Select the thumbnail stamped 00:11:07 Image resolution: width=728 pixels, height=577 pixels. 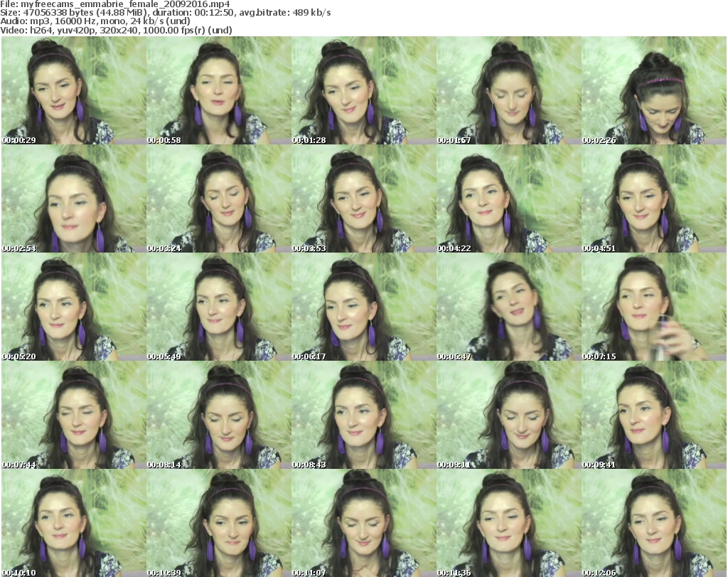click(363, 523)
